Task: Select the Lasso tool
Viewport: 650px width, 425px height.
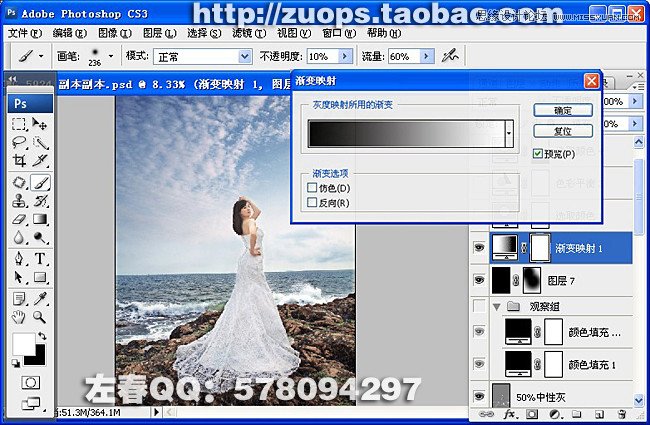Action: [x=19, y=142]
